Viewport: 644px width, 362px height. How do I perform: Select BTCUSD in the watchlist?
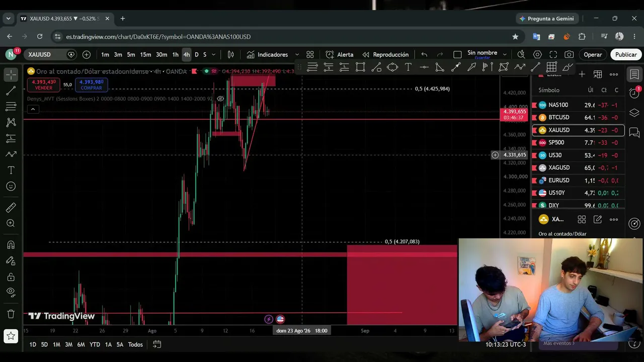point(579,118)
